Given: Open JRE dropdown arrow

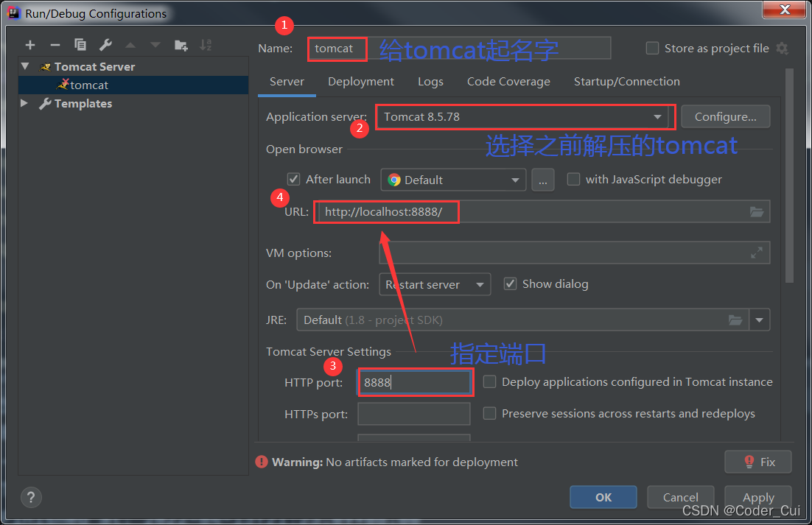Looking at the screenshot, I should click(759, 320).
